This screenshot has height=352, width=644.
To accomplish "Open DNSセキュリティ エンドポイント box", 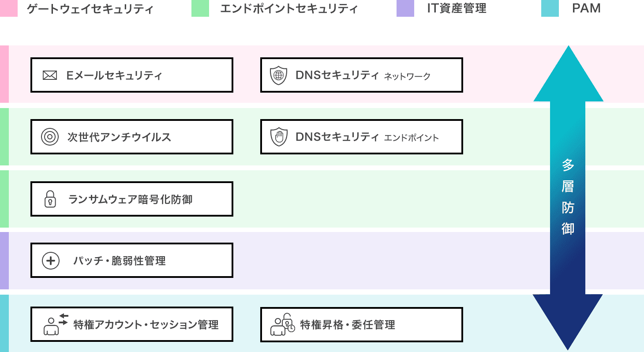I will [x=361, y=137].
